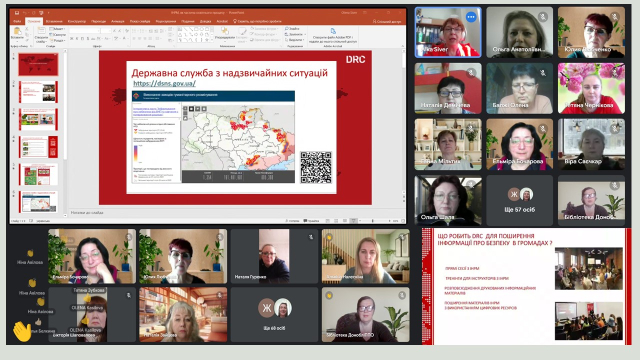Toggle Bold formatting in the font group
640x360 pixels.
(71, 39)
